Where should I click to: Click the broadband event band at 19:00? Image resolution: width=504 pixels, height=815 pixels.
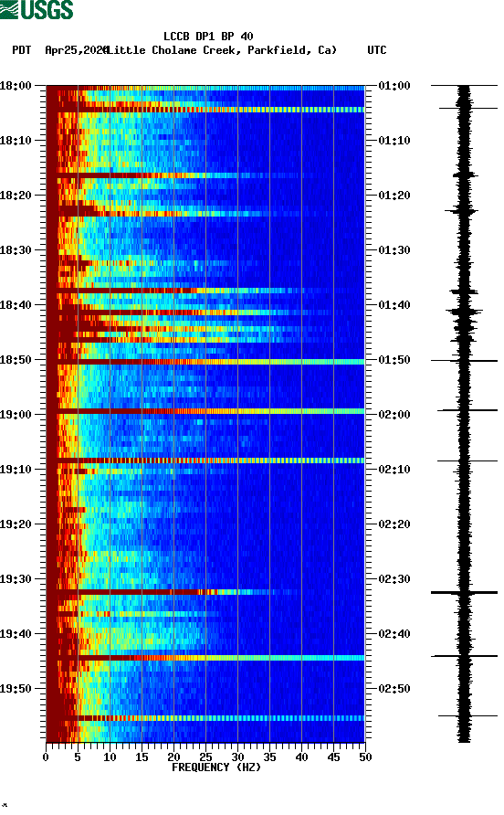[x=205, y=411]
